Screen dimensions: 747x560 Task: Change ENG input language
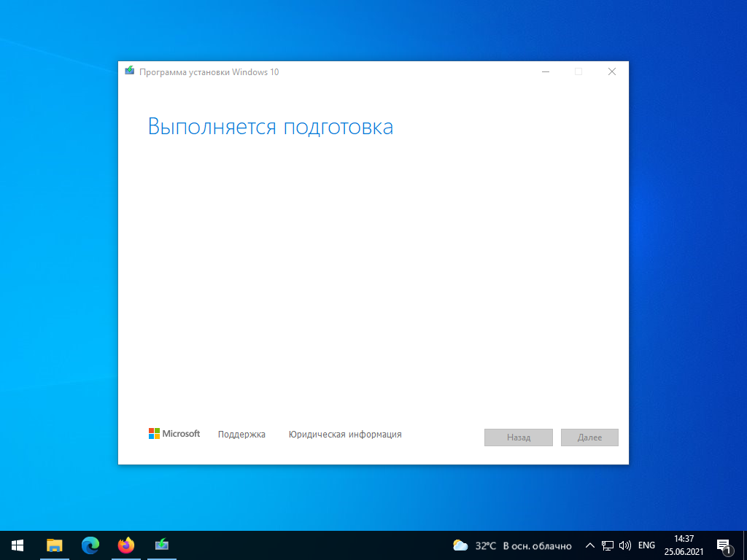click(x=646, y=545)
